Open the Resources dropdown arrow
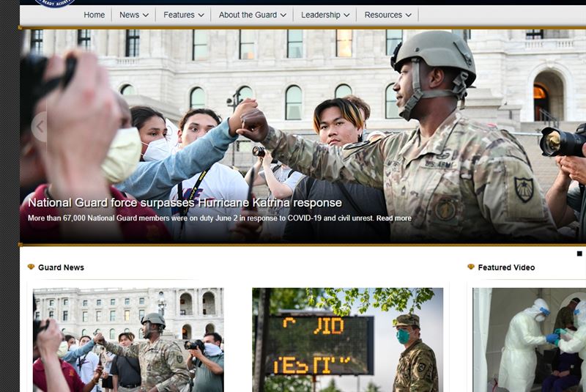 pyautogui.click(x=409, y=15)
